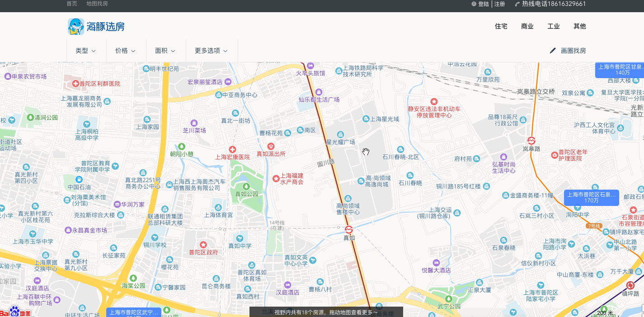Click the 华润万家 shop marker icon
The image size is (644, 317).
[117, 204]
